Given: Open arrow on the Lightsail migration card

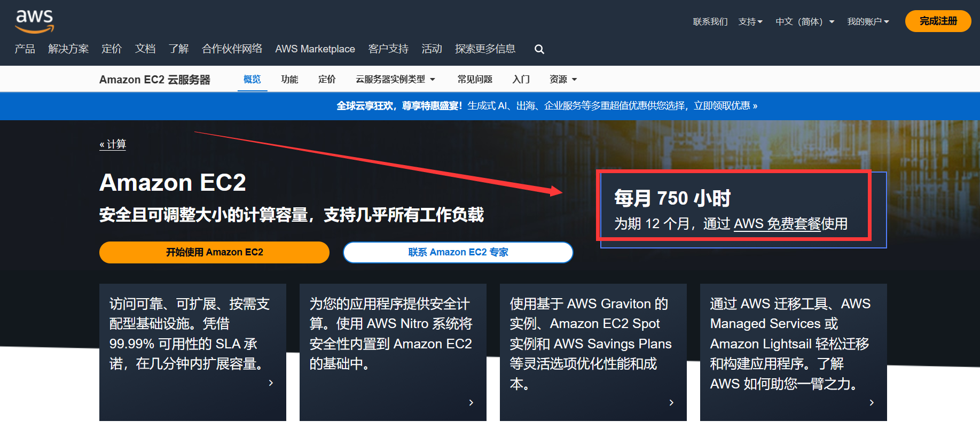Looking at the screenshot, I should pyautogui.click(x=872, y=402).
